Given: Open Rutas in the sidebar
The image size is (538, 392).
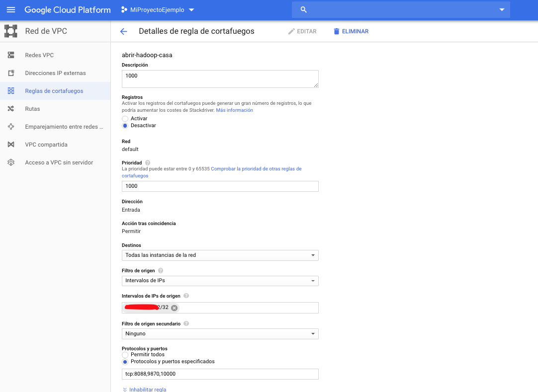Looking at the screenshot, I should 55,109.
